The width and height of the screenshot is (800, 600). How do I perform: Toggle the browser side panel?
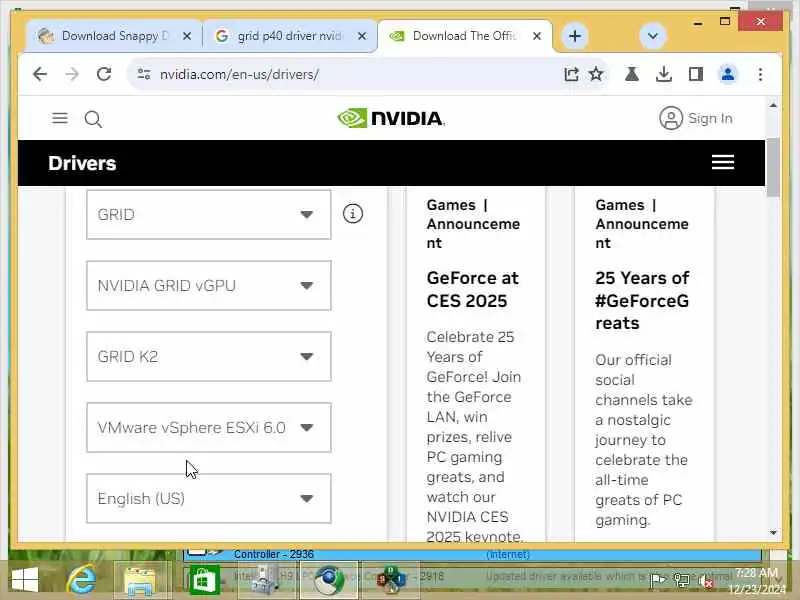click(x=695, y=74)
